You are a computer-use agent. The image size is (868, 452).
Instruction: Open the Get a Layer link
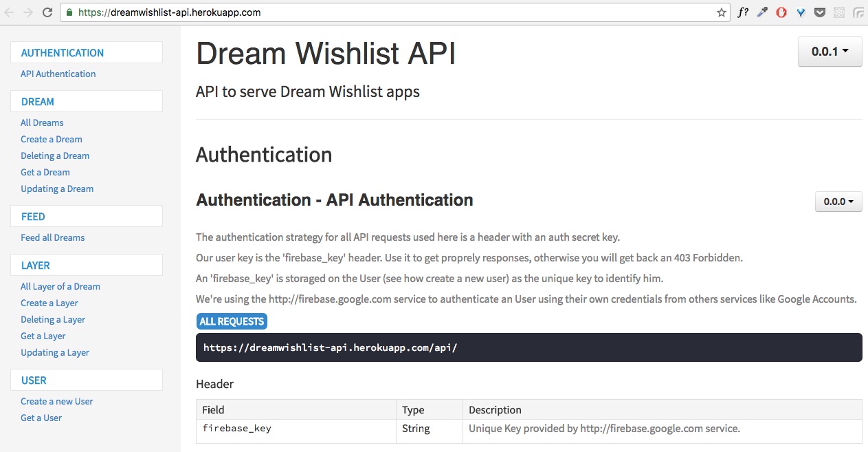tap(43, 336)
